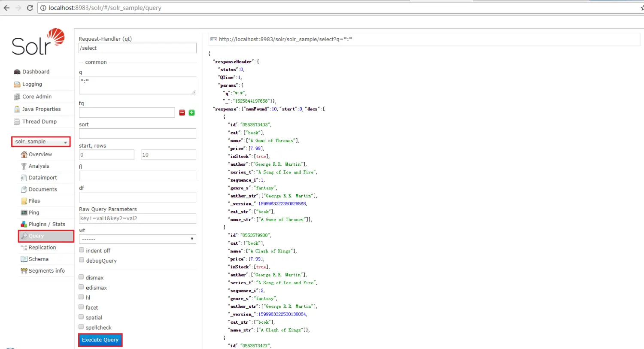Click the Documents icon
644x349 pixels.
(x=24, y=189)
